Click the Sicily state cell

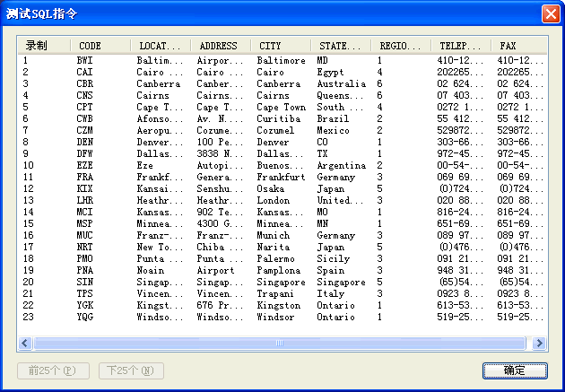pyautogui.click(x=334, y=258)
